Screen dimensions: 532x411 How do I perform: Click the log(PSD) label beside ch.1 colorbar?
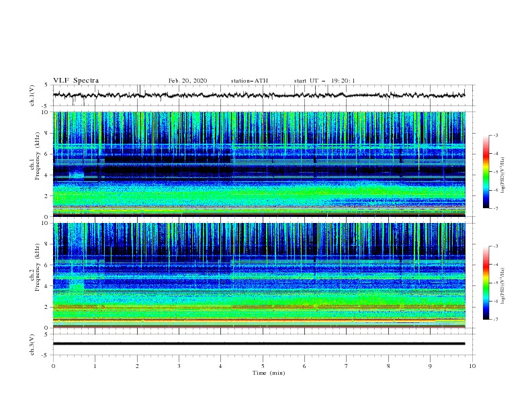coord(502,175)
